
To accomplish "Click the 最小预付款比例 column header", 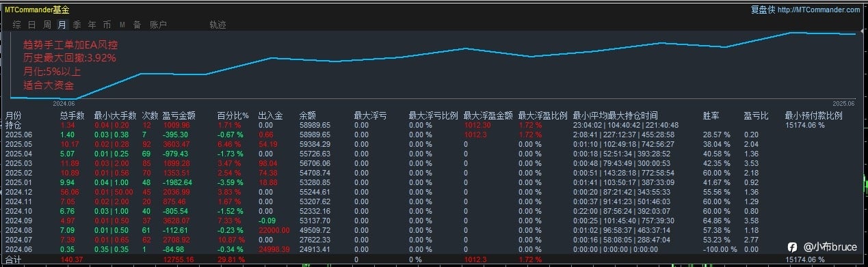I will click(x=813, y=115).
